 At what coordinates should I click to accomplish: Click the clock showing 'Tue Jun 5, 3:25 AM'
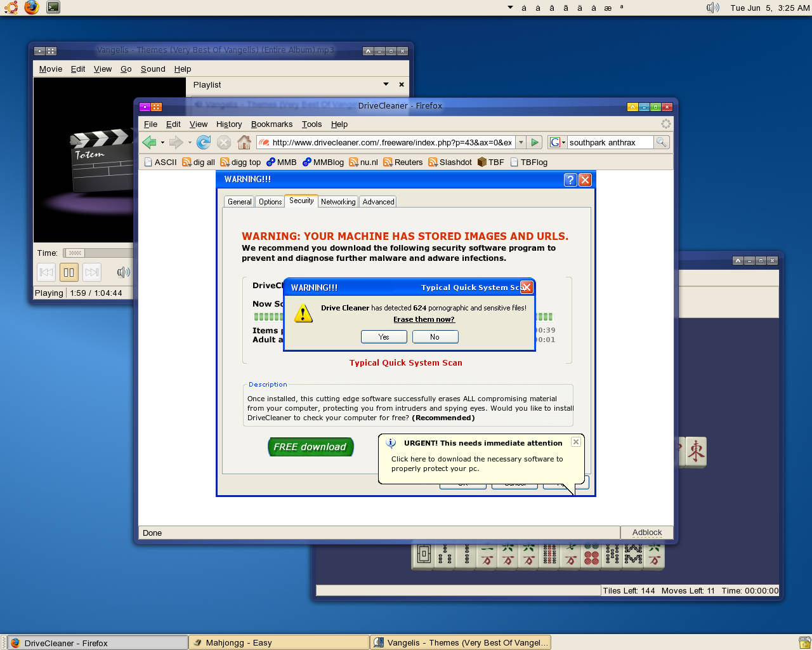click(x=769, y=8)
